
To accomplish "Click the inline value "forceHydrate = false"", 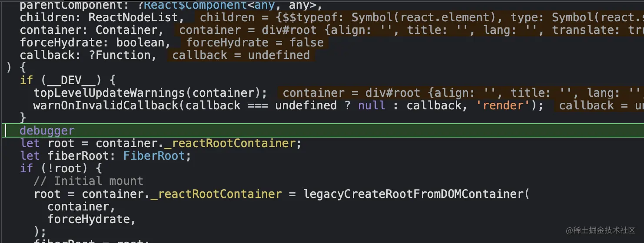I will click(x=255, y=43).
